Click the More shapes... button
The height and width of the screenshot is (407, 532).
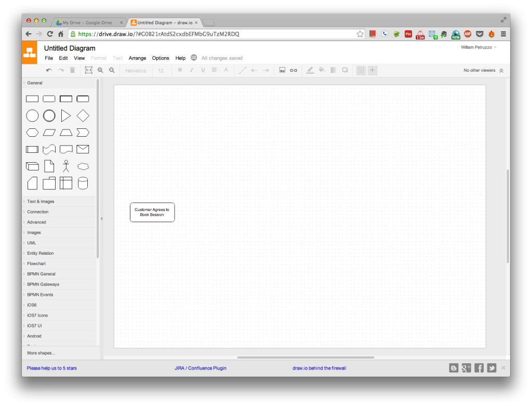coord(41,353)
